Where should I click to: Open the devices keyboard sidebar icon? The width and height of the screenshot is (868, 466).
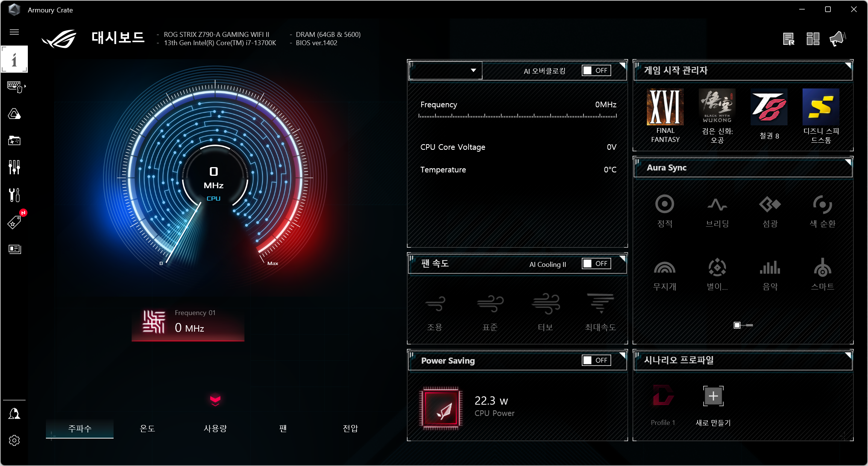[14, 87]
